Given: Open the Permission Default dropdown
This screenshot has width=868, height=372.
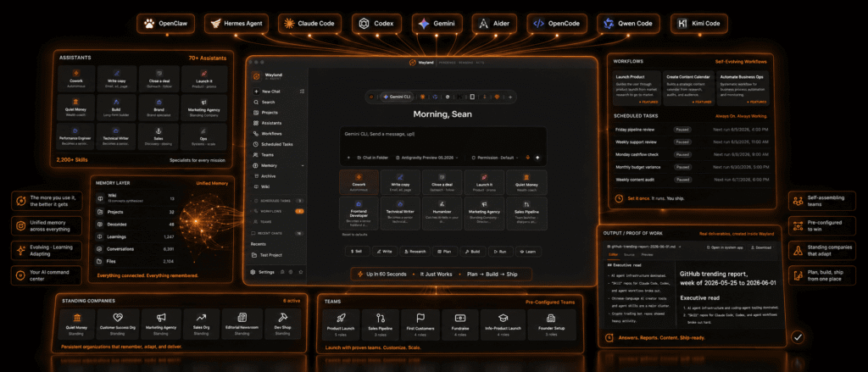Looking at the screenshot, I should pos(495,158).
